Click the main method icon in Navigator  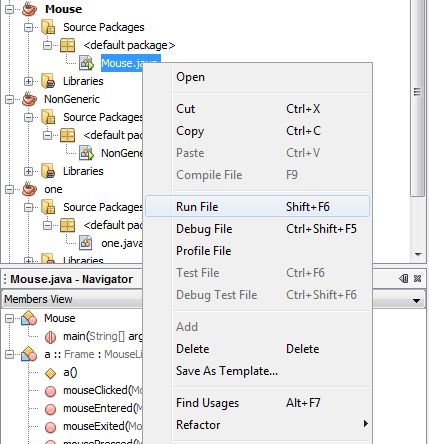click(x=50, y=337)
